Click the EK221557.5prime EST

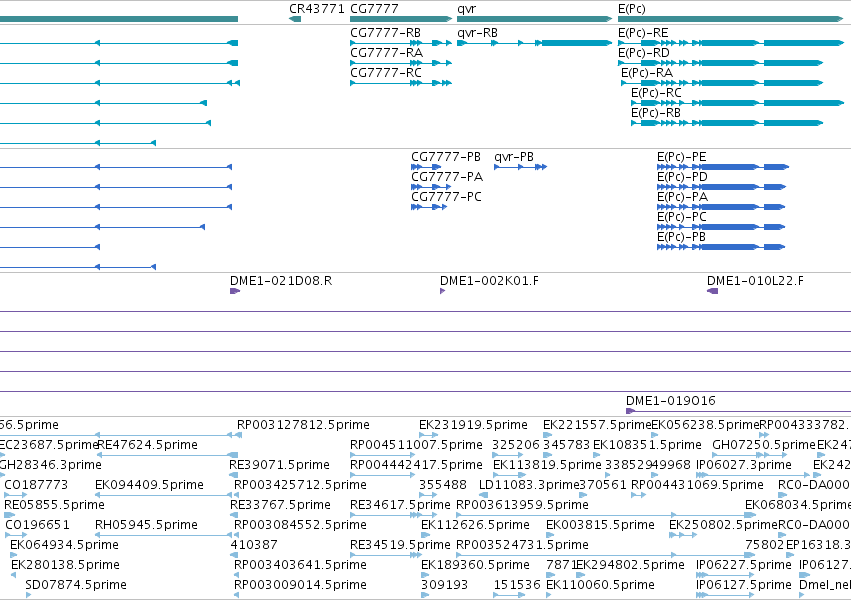pos(548,435)
